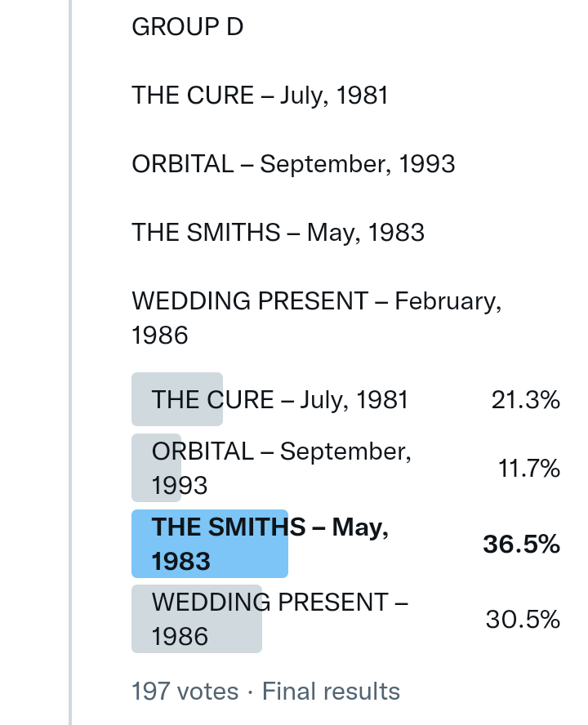This screenshot has height=725, width=588.
Task: Click the 30.5% result percentage
Action: click(523, 620)
